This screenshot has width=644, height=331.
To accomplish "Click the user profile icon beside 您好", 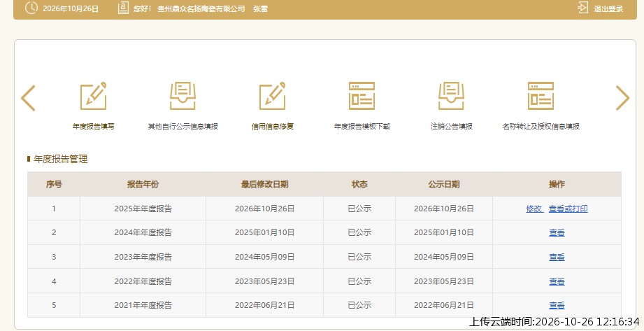I will pos(123,8).
